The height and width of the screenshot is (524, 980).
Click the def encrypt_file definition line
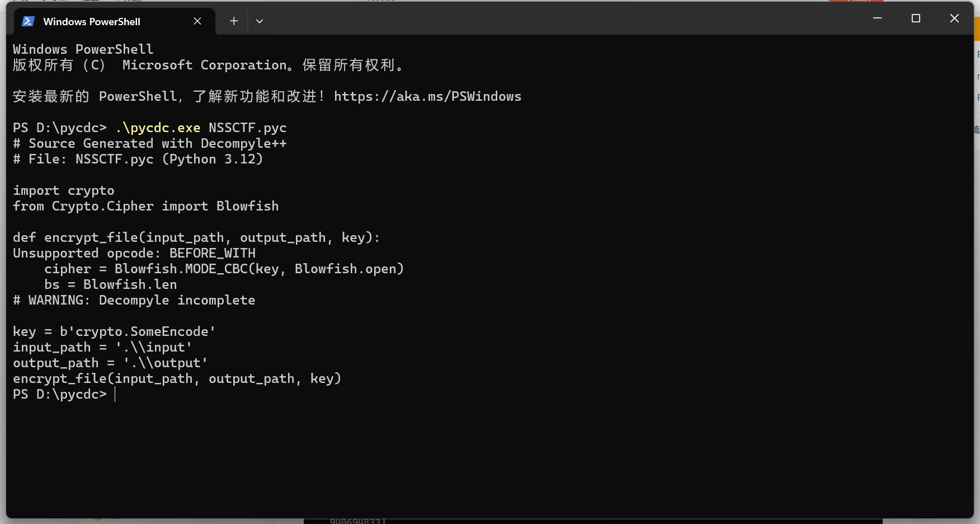pos(196,237)
